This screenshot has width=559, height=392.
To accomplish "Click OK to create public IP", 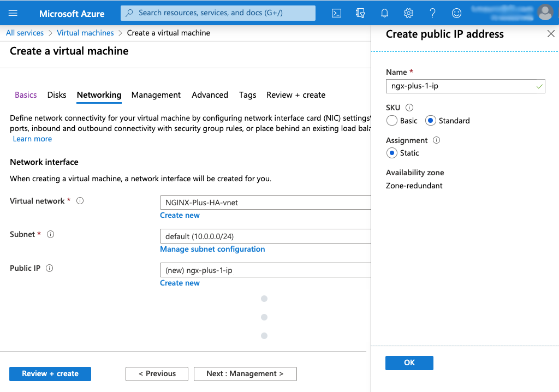I will (x=409, y=363).
